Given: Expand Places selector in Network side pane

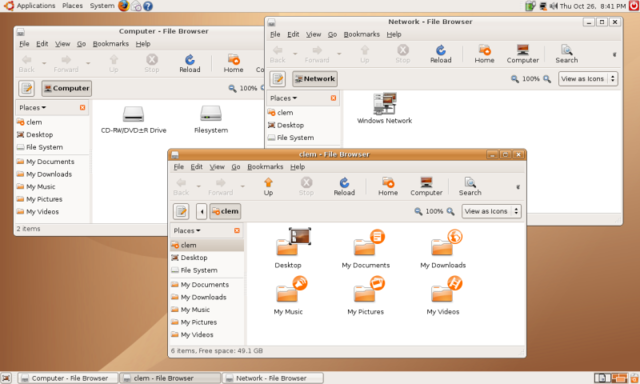Looking at the screenshot, I should click(284, 98).
